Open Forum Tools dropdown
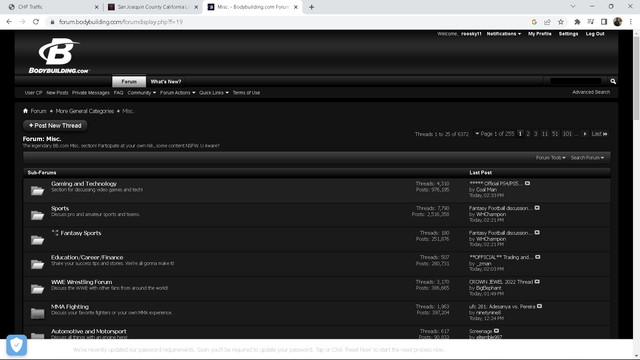640x360 pixels. point(551,158)
